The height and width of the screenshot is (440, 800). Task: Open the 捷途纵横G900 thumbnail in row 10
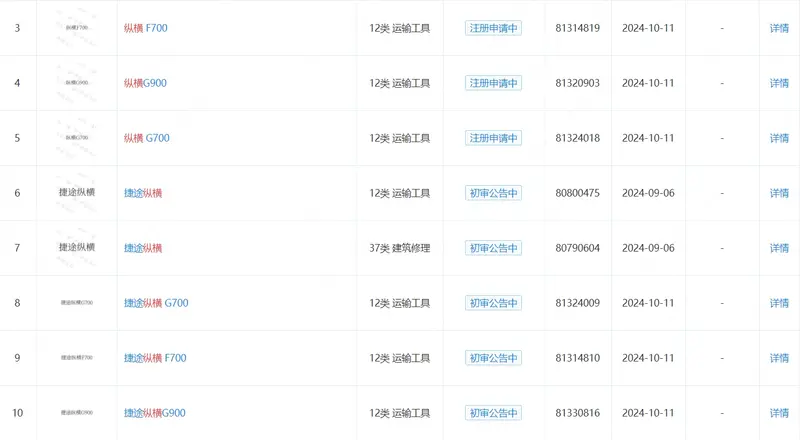point(77,412)
